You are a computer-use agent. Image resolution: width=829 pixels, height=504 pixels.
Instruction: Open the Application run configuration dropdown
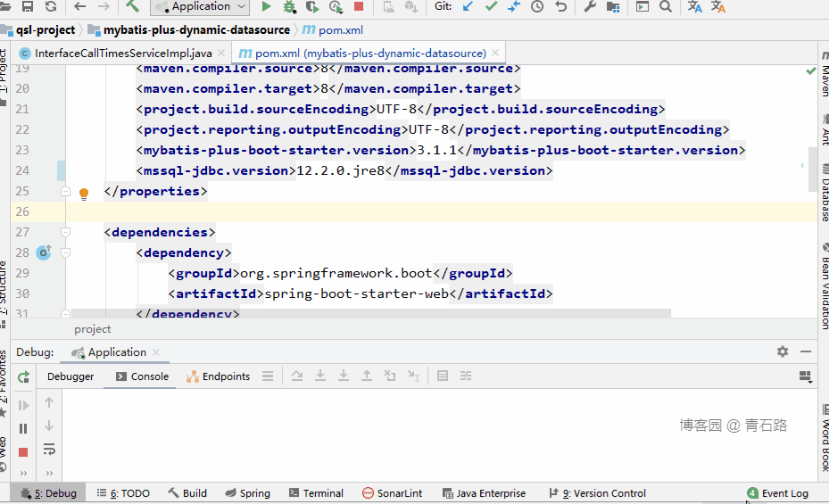coord(200,7)
